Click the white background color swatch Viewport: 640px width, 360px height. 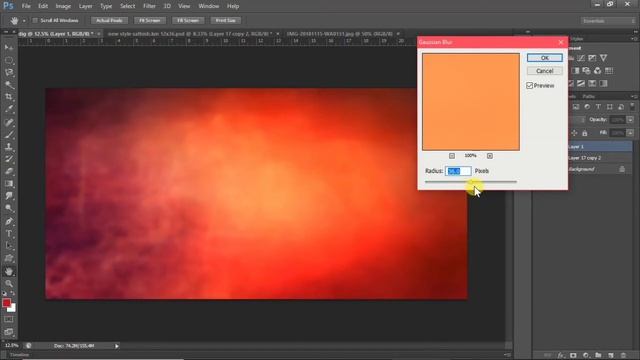12,308
